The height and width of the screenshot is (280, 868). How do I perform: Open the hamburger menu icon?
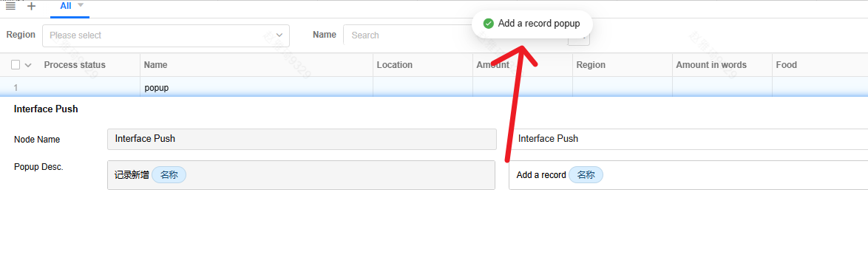[10, 6]
